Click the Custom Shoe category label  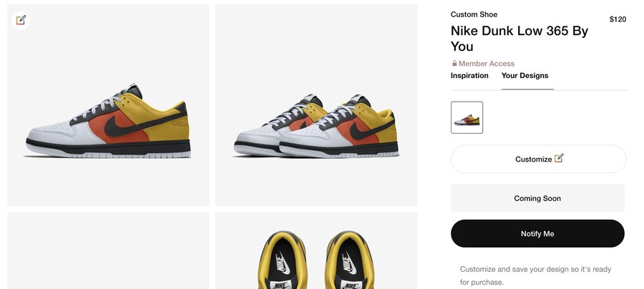[474, 14]
